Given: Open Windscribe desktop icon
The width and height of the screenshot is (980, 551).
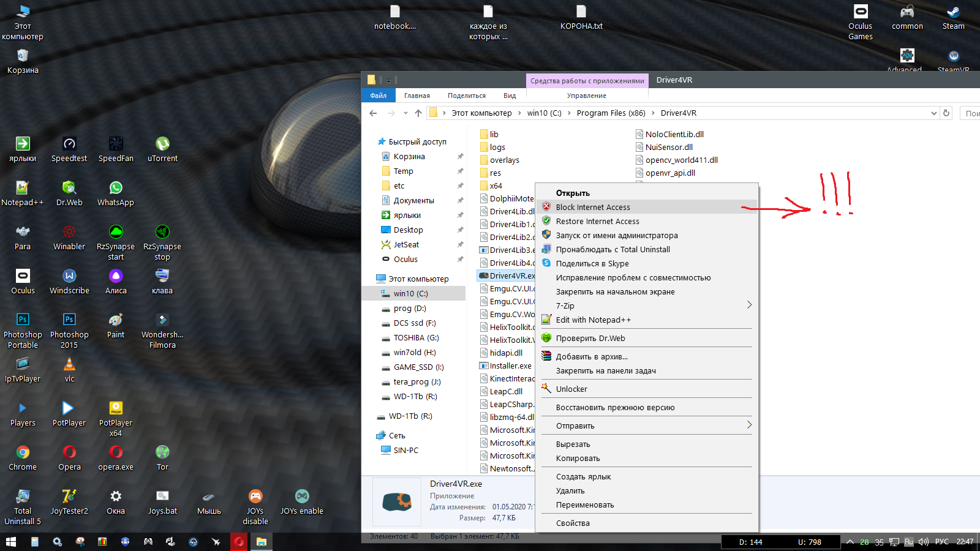Looking at the screenshot, I should [69, 282].
